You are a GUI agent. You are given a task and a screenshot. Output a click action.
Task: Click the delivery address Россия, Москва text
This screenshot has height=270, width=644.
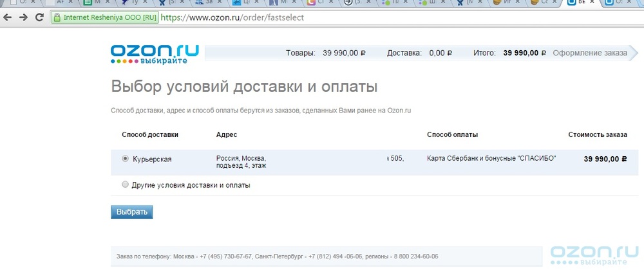[x=241, y=158]
